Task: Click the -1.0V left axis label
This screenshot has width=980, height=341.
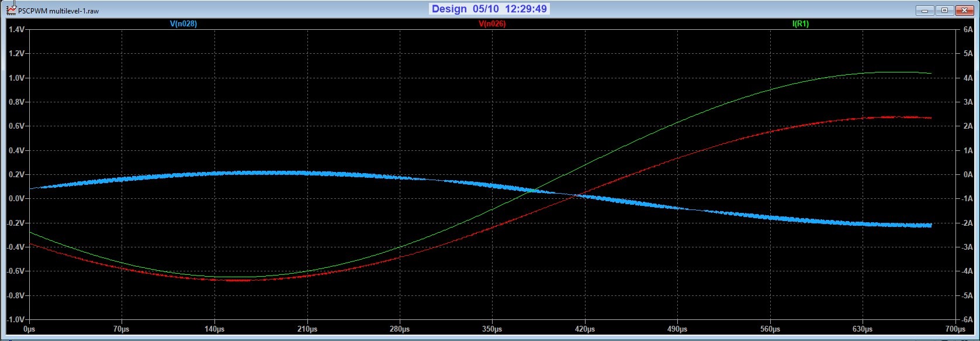Action: click(15, 320)
